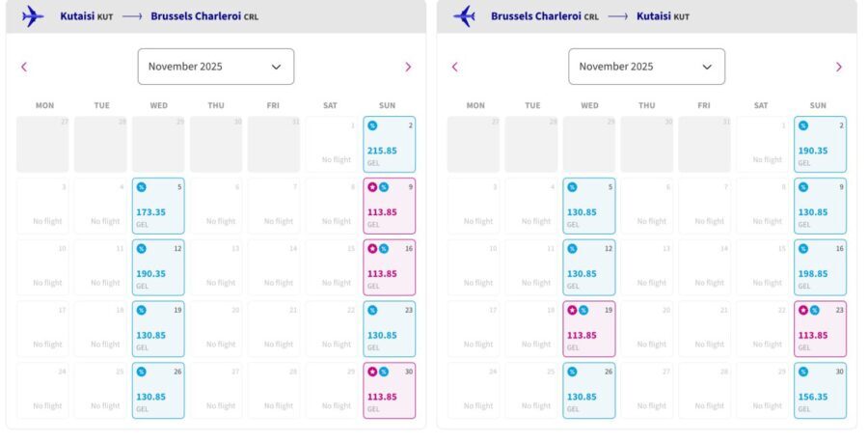Click star badge icon on outbound November 9
The height and width of the screenshot is (442, 868).
pos(372,187)
